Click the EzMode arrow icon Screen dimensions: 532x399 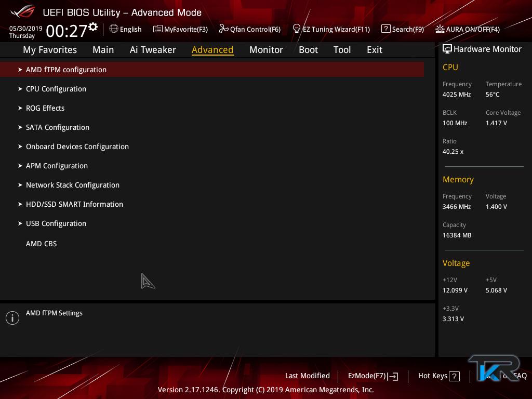pyautogui.click(x=393, y=376)
